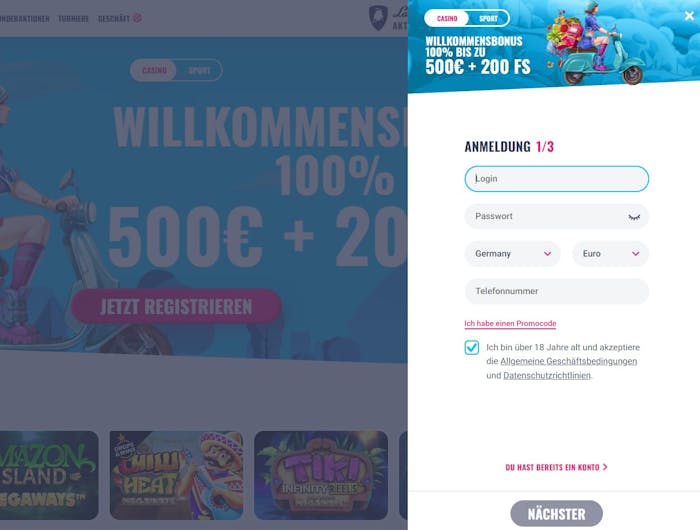Uncheck the over 18 years agreement checkbox
700x530 pixels.
tap(471, 347)
